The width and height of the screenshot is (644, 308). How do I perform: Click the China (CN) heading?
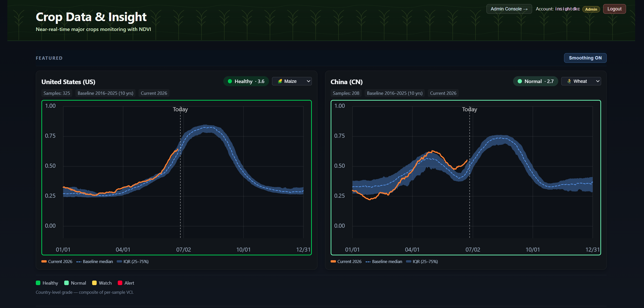point(347,82)
